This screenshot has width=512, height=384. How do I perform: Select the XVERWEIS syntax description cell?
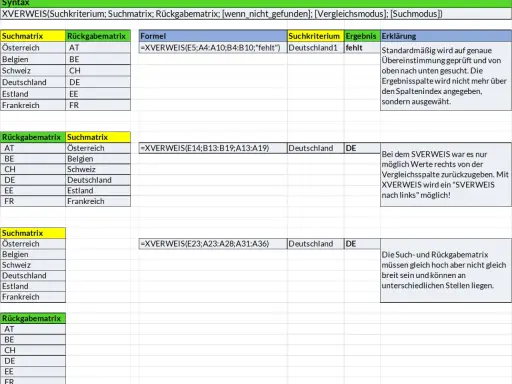[256, 14]
